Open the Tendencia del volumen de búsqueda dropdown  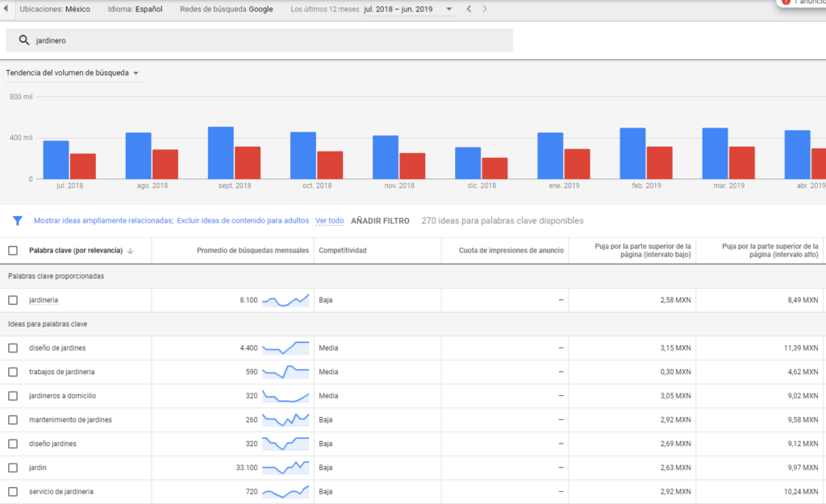[73, 73]
